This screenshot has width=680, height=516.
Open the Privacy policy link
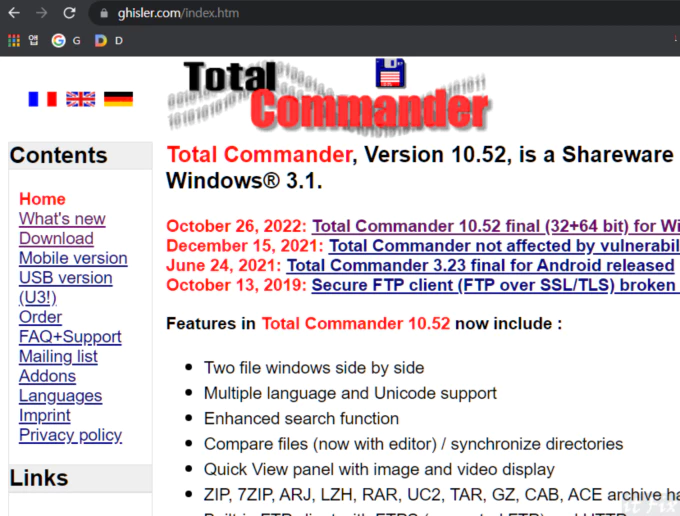click(71, 435)
